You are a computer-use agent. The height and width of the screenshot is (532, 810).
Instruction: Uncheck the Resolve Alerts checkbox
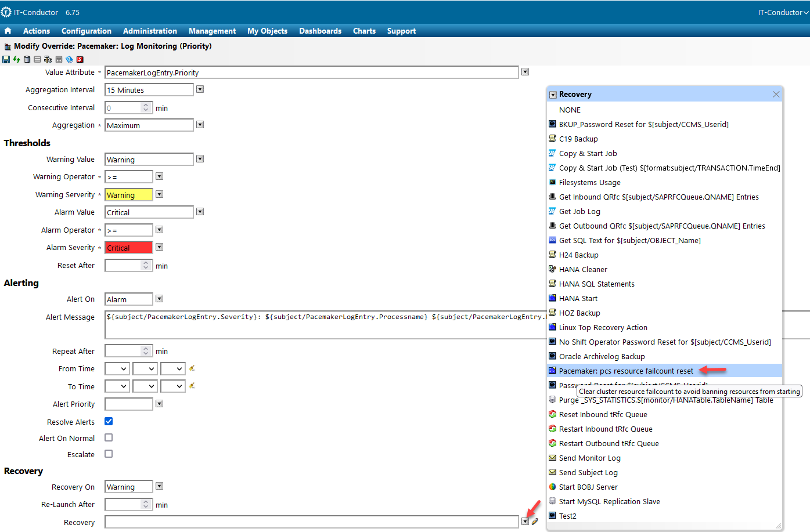[109, 421]
